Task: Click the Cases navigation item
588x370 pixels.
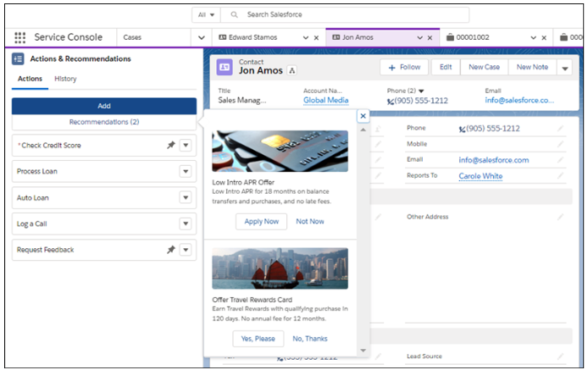Action: point(132,37)
